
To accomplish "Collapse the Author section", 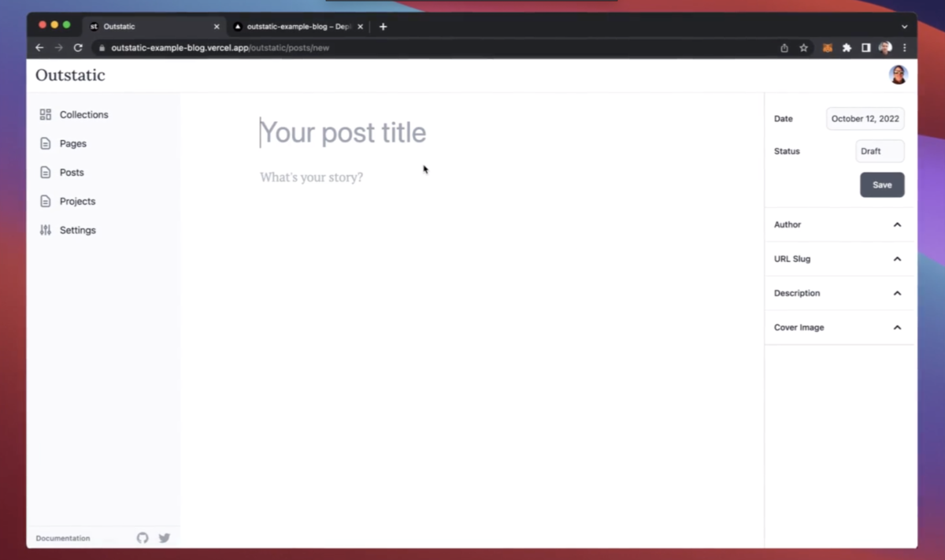I will tap(897, 224).
